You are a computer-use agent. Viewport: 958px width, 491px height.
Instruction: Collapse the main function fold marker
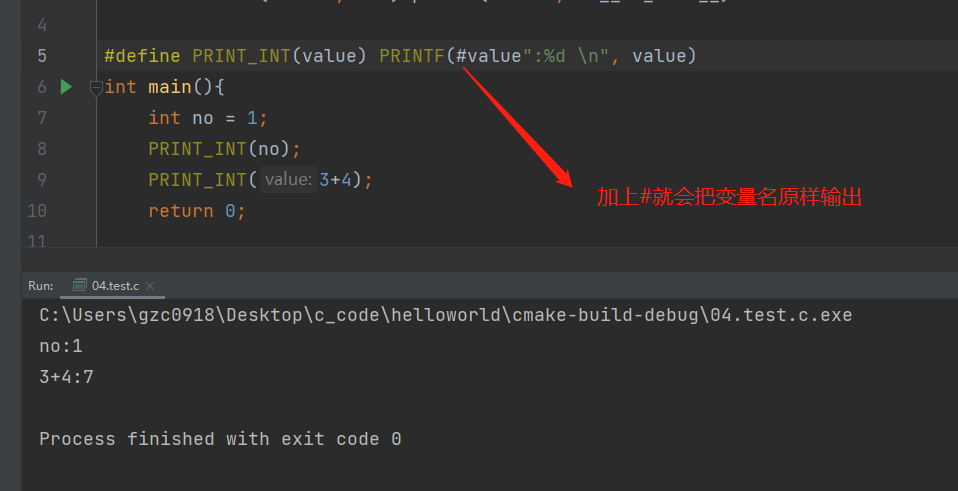(96, 89)
